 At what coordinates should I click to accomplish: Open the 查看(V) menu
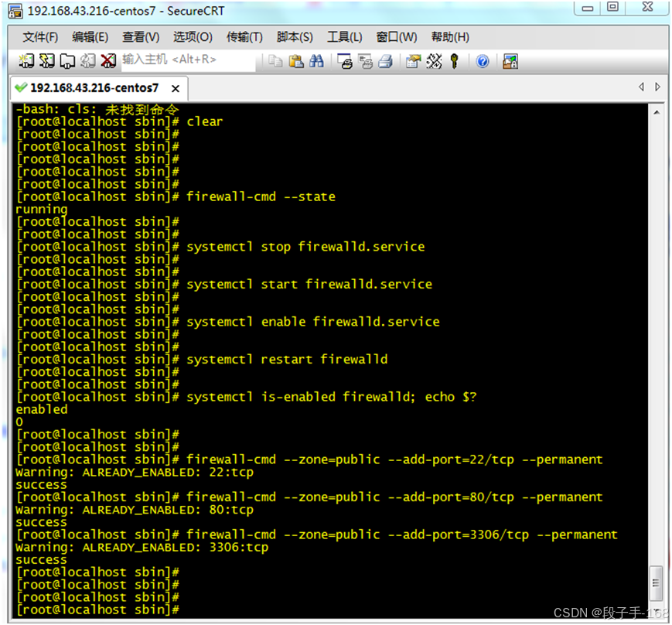(141, 37)
